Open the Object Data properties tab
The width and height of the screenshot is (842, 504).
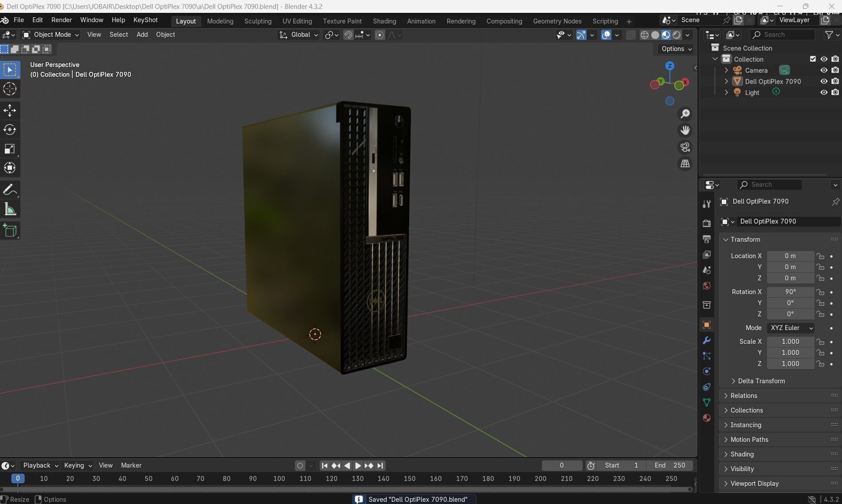(x=707, y=402)
